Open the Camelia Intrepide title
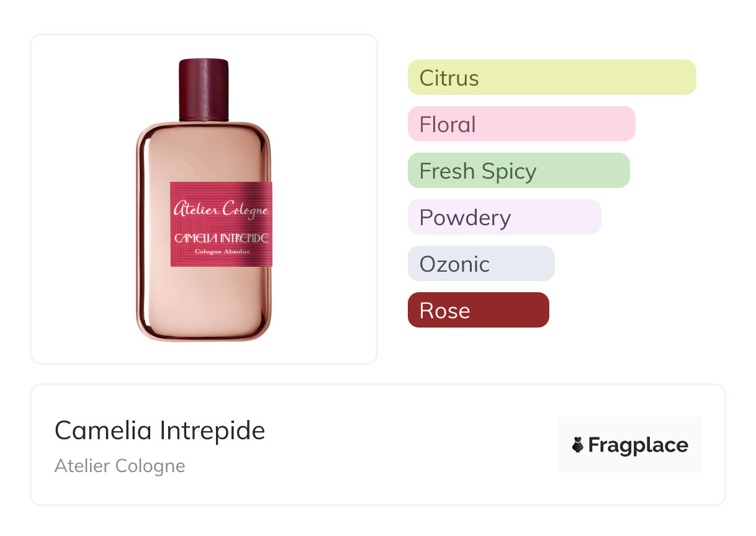Viewport: 756px width, 536px height. [x=160, y=431]
